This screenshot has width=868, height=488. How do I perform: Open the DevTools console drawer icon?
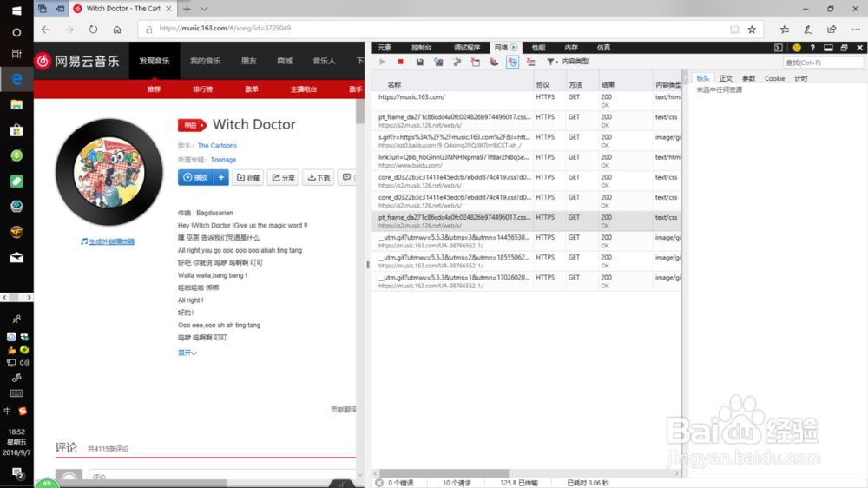(x=779, y=48)
